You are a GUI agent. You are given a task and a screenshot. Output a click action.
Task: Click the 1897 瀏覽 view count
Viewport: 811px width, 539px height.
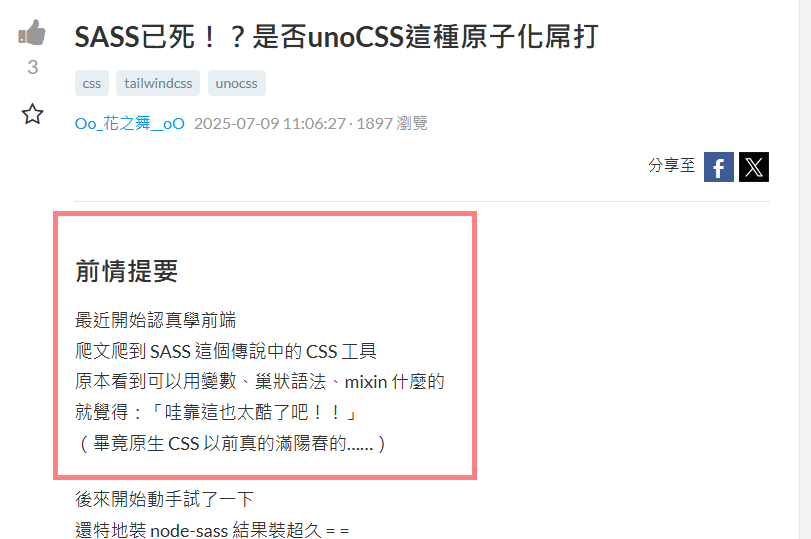392,124
